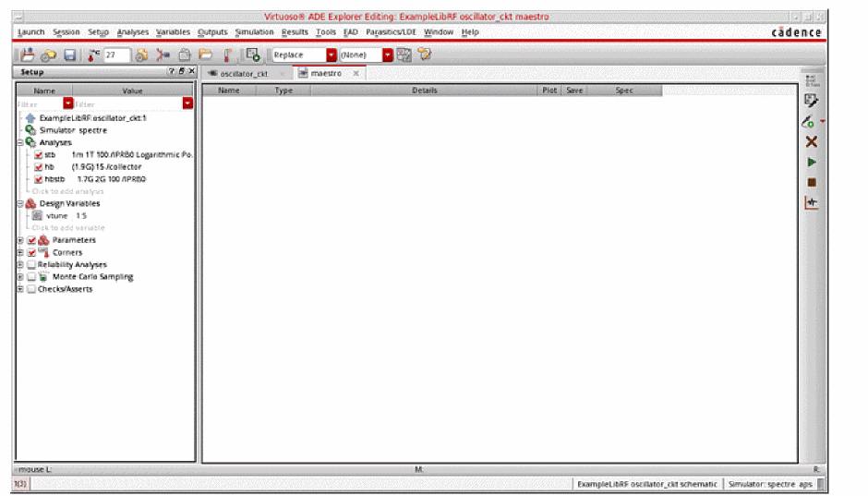Image resolution: width=868 pixels, height=496 pixels.
Task: Click the gear model libraries icon
Action: point(141,54)
